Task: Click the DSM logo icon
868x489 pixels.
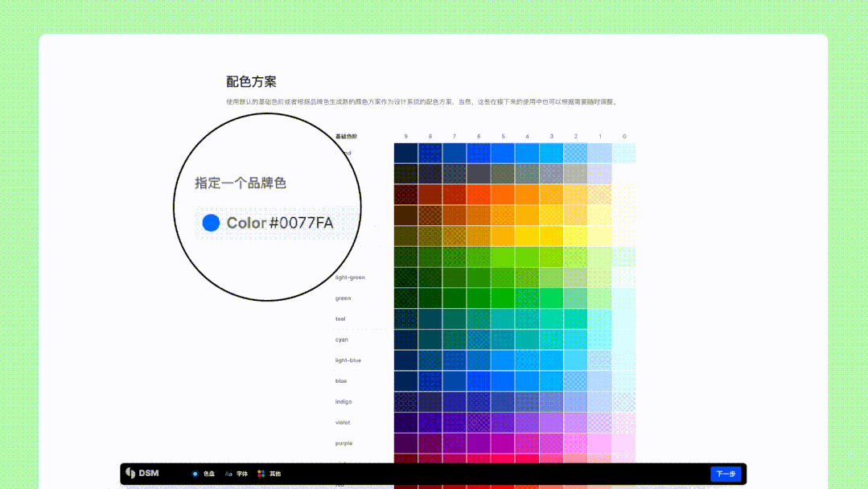Action: [130, 473]
